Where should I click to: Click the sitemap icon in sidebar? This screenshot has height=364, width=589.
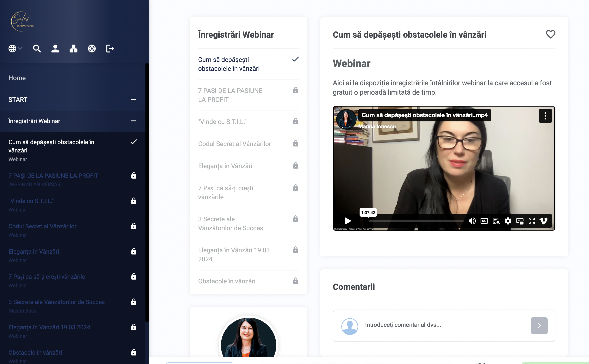pyautogui.click(x=73, y=49)
